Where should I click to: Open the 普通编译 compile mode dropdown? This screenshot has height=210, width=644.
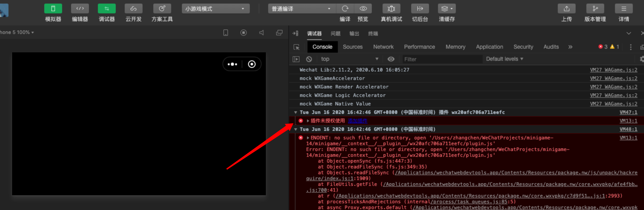302,9
